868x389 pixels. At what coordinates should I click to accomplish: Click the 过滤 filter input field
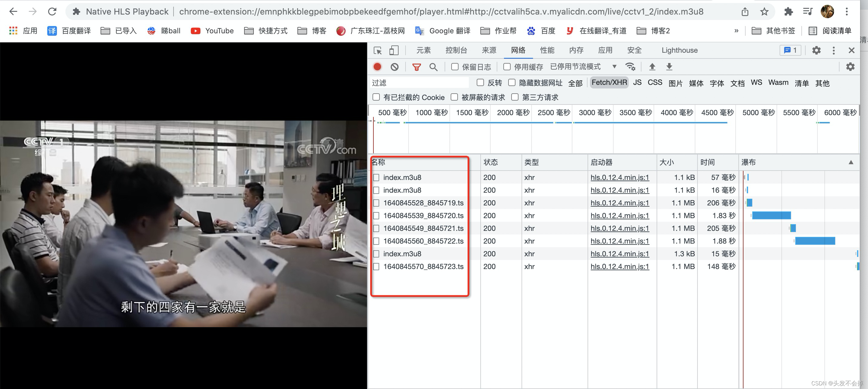click(419, 83)
